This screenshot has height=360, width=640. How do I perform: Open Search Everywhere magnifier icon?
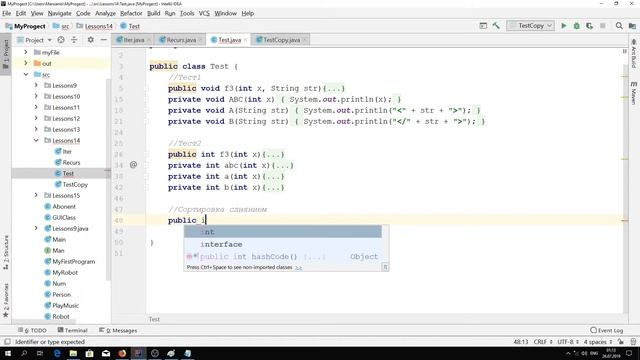pyautogui.click(x=619, y=26)
